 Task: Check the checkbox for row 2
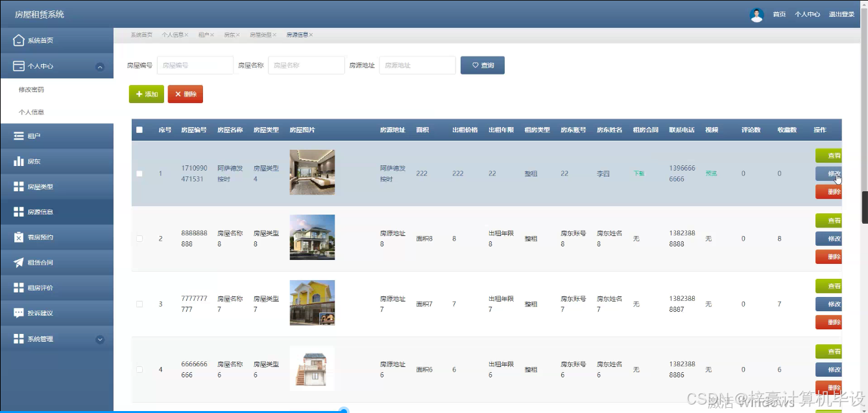click(x=139, y=239)
